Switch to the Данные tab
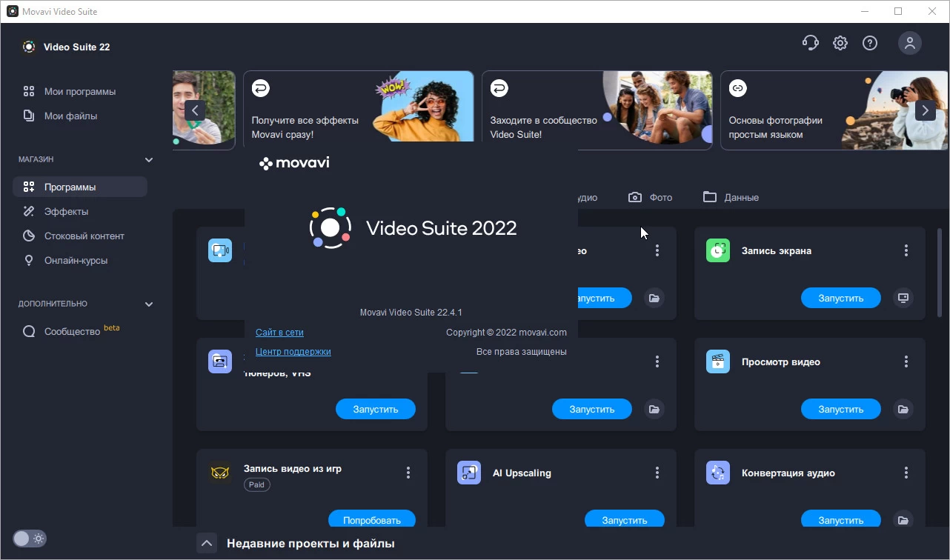The height and width of the screenshot is (560, 950). click(731, 198)
